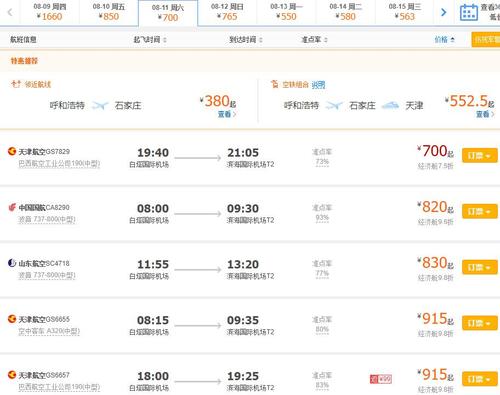This screenshot has width=500, height=395.
Task: Book the CA8290 flight at ¥820
Action: [x=480, y=211]
